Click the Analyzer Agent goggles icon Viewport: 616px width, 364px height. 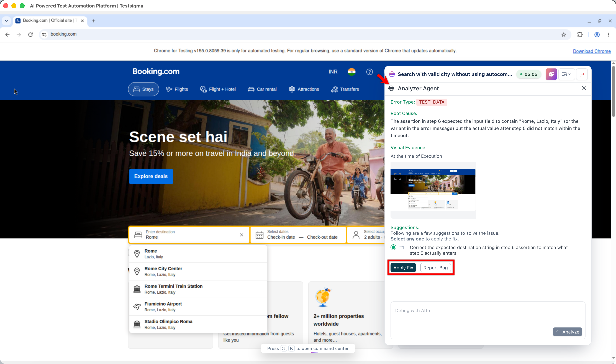[391, 88]
